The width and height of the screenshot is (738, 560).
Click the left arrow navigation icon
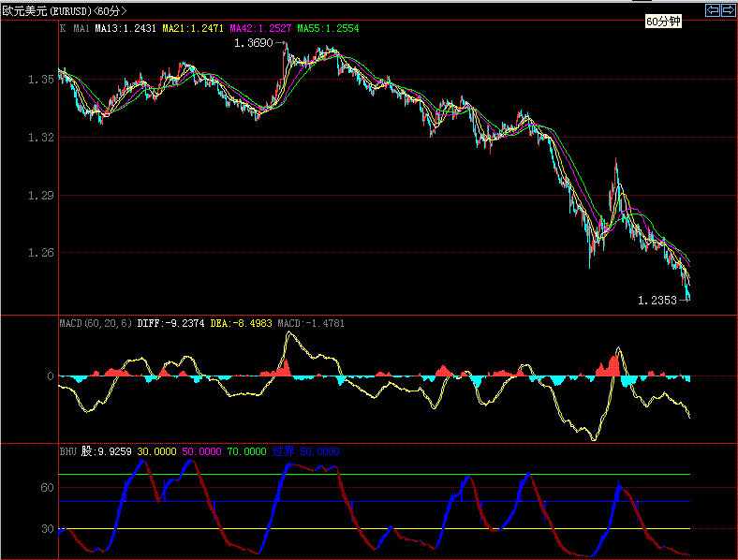click(713, 10)
